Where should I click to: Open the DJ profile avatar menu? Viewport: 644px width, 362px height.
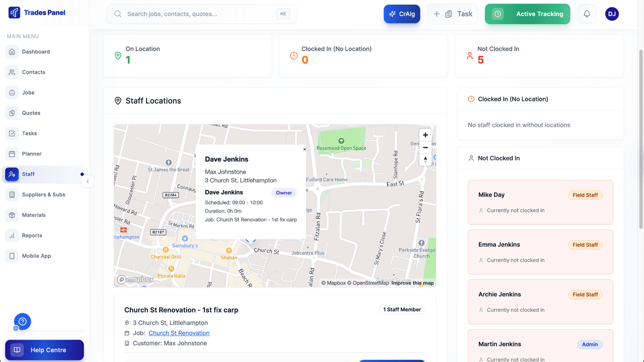612,14
